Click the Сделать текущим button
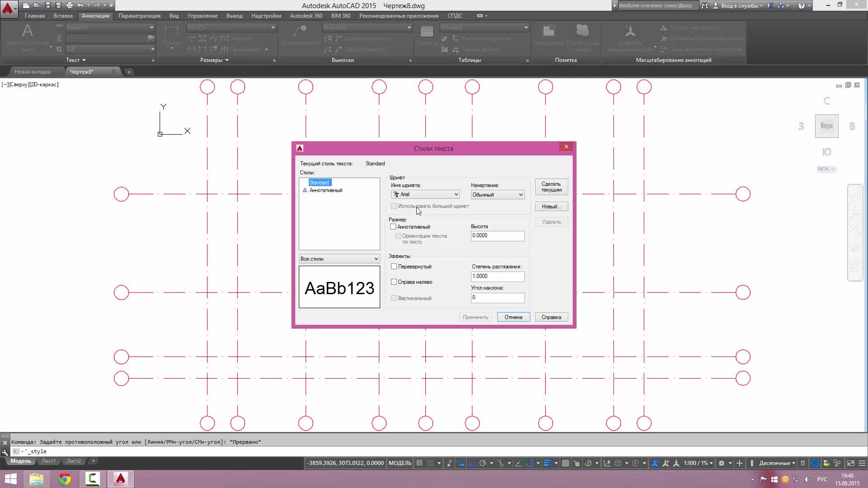The image size is (868, 488). tap(551, 187)
